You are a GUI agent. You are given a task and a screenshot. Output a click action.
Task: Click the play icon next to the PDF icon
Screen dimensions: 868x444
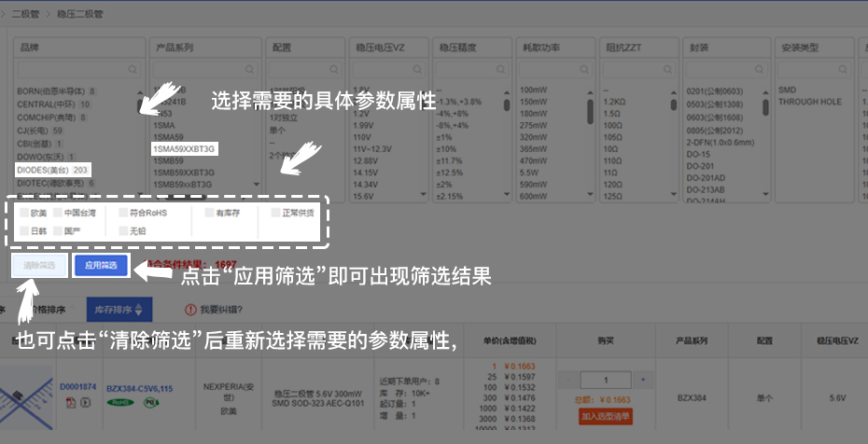coord(85,403)
